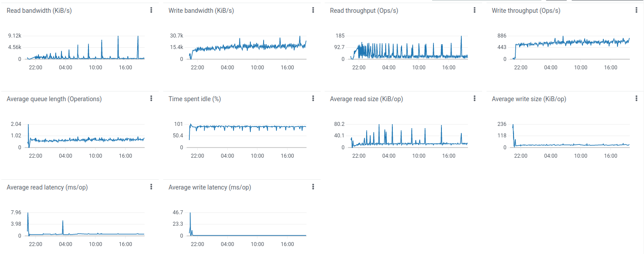644x254 pixels.
Task: Open the Write bandwidth three-dot menu
Action: [x=313, y=10]
